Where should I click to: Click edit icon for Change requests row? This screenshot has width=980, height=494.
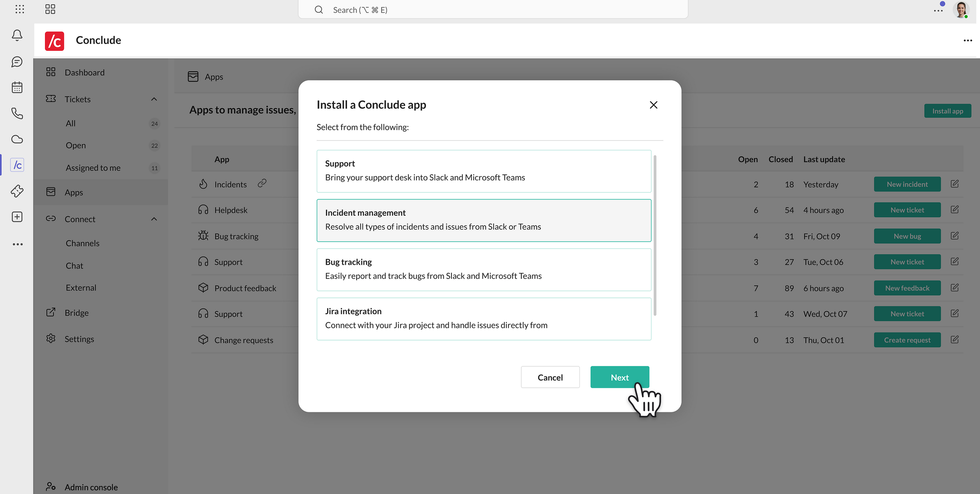pyautogui.click(x=955, y=340)
